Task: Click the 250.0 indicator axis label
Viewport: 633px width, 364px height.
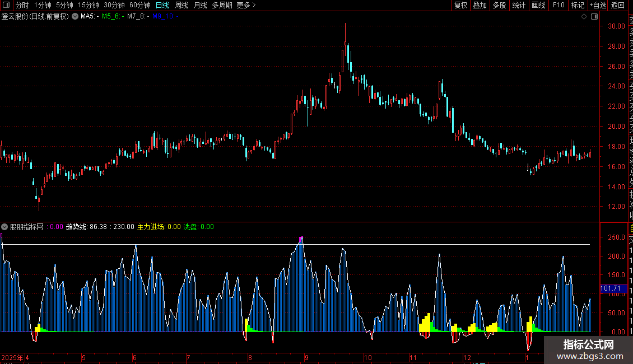Action: tap(616, 237)
